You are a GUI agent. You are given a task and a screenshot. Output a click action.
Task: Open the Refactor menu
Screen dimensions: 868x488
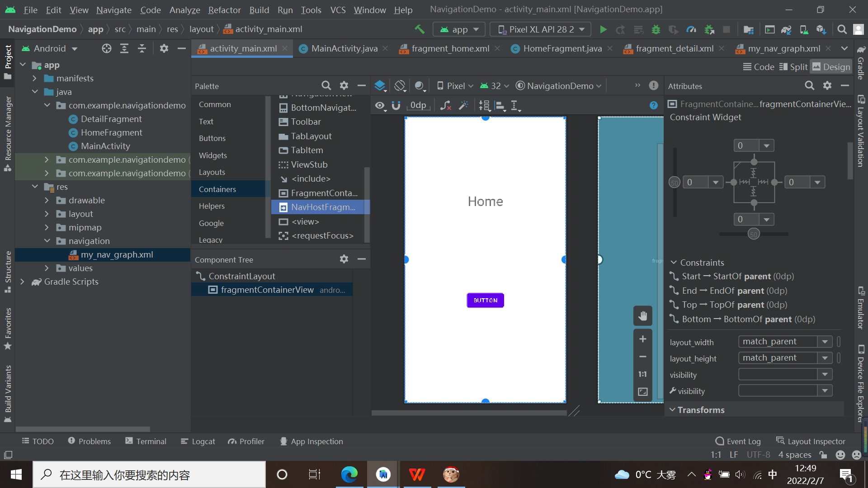pyautogui.click(x=224, y=9)
